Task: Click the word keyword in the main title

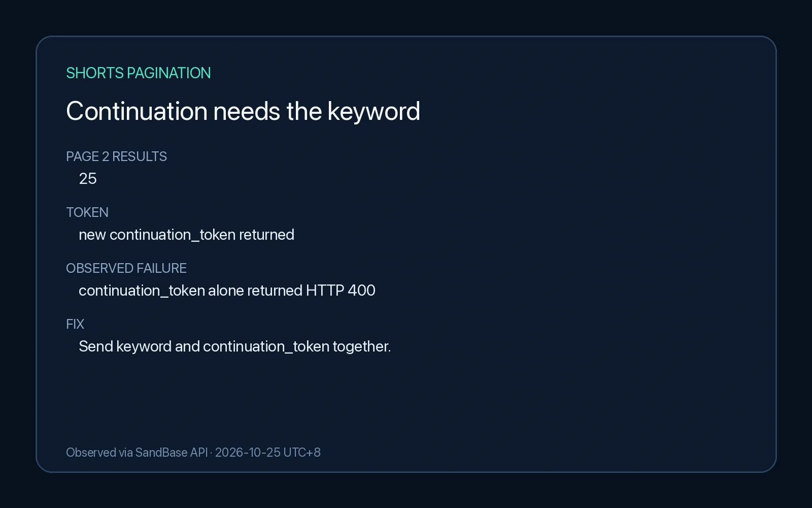Action: coord(374,112)
